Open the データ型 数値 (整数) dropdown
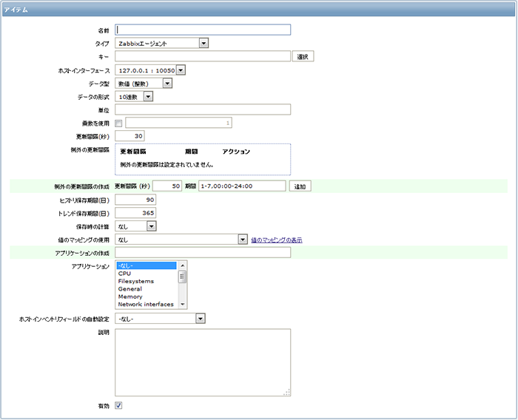518x420 pixels. [x=144, y=84]
